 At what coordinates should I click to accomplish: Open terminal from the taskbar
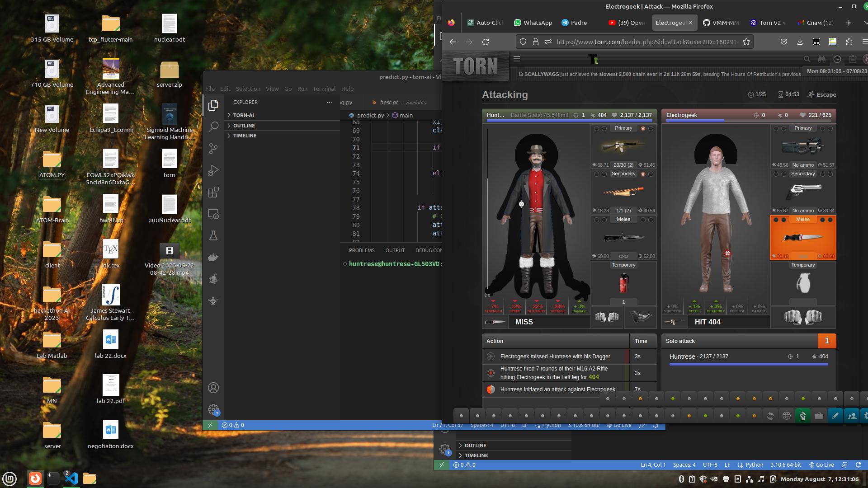coord(53,478)
